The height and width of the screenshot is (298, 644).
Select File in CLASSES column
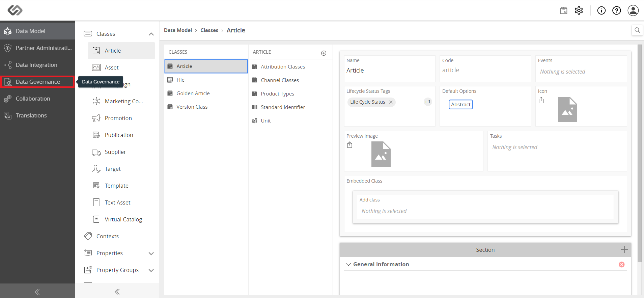206,80
